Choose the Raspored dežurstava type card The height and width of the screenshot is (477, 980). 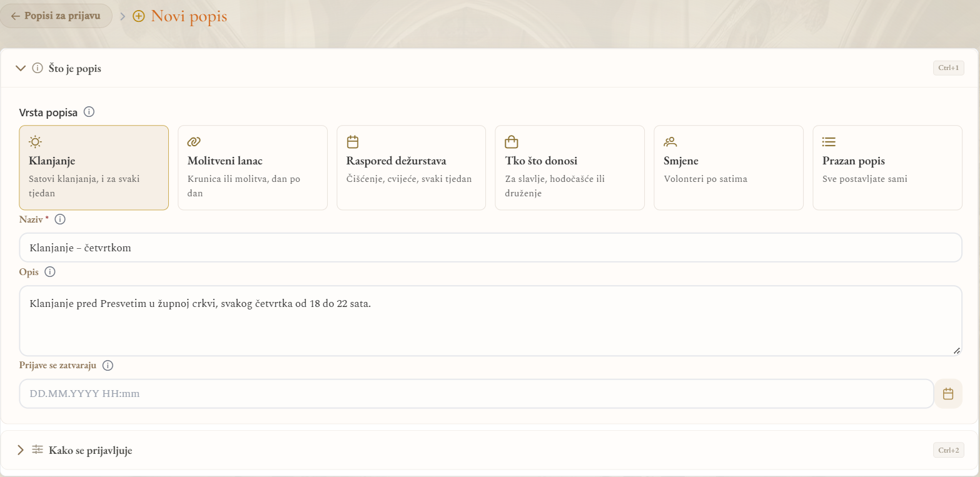[412, 168]
